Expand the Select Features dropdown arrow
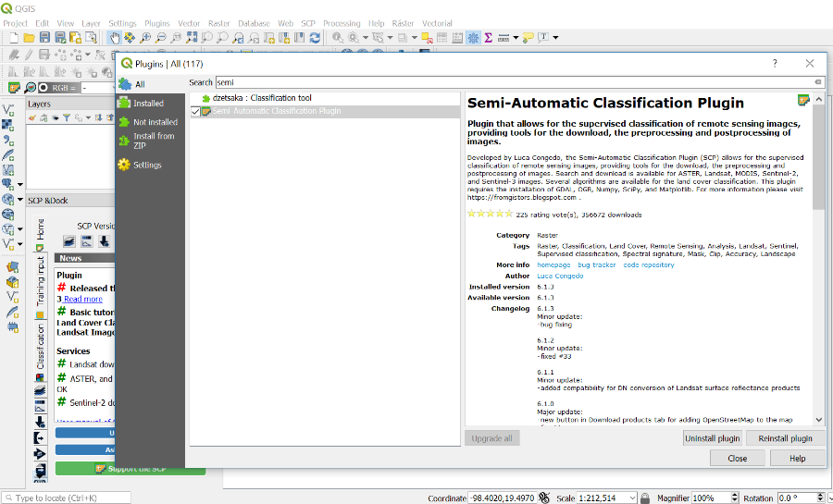 coord(390,37)
